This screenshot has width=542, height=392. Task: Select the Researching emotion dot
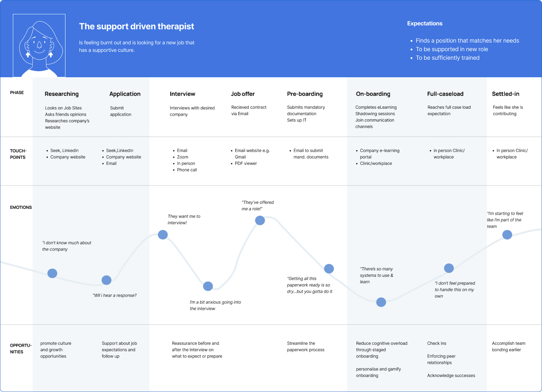52,273
